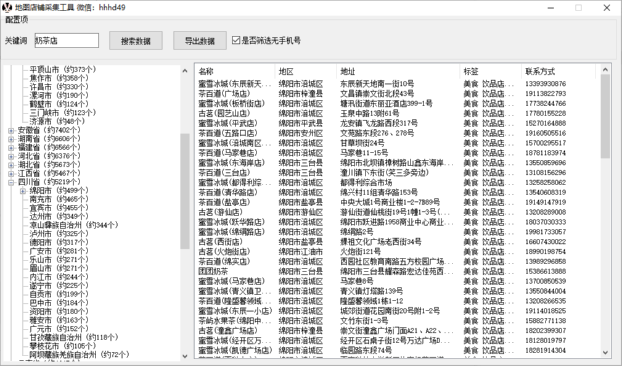Select 漯河市 in the region tree
The height and width of the screenshot is (366, 622).
point(59,96)
